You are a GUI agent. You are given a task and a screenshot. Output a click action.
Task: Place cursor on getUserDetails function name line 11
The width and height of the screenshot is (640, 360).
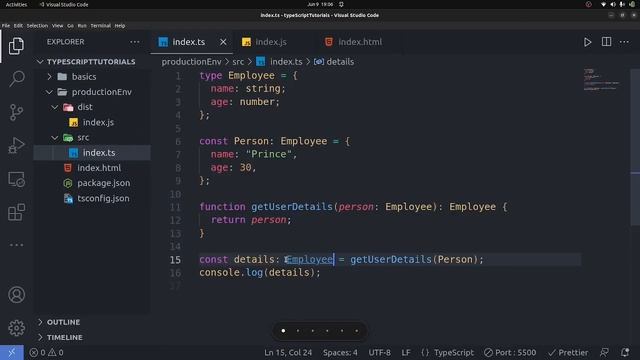pyautogui.click(x=292, y=207)
